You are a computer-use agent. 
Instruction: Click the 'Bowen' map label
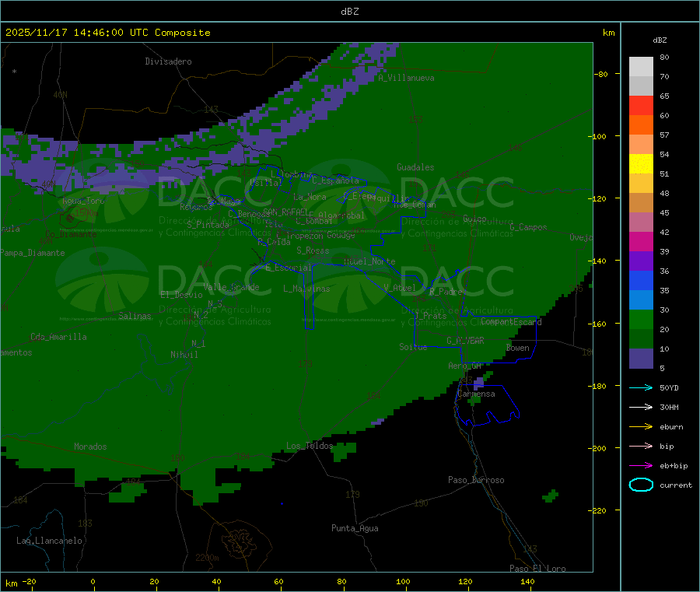click(x=518, y=348)
